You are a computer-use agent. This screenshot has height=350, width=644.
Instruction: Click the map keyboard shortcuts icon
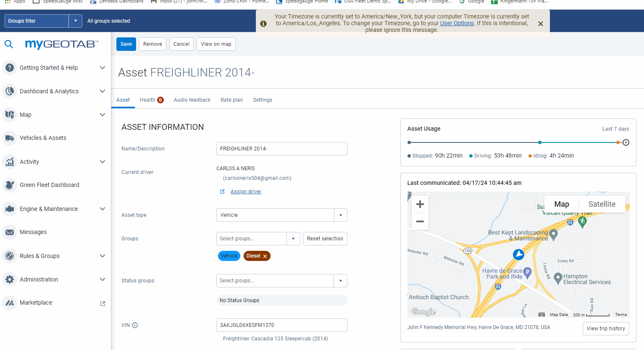click(x=541, y=314)
